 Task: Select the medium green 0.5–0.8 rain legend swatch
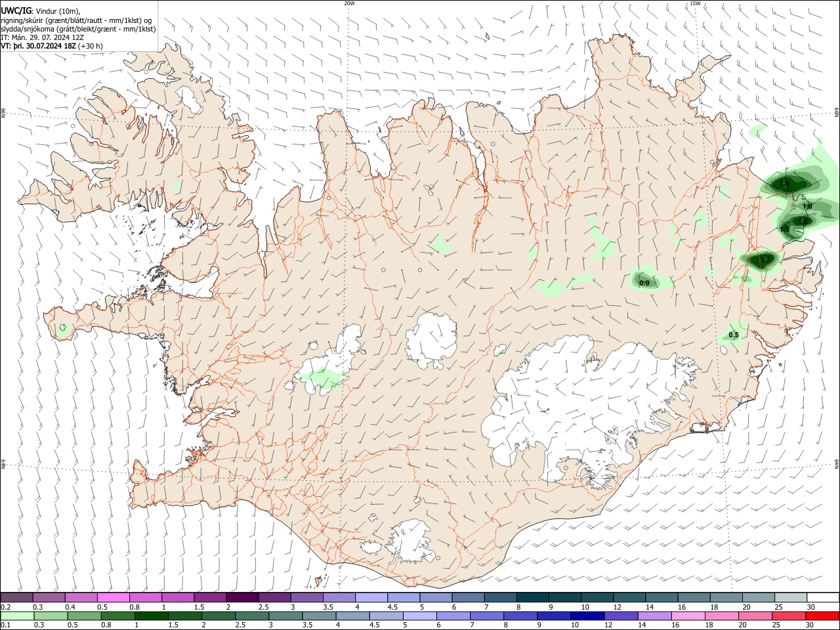click(85, 616)
